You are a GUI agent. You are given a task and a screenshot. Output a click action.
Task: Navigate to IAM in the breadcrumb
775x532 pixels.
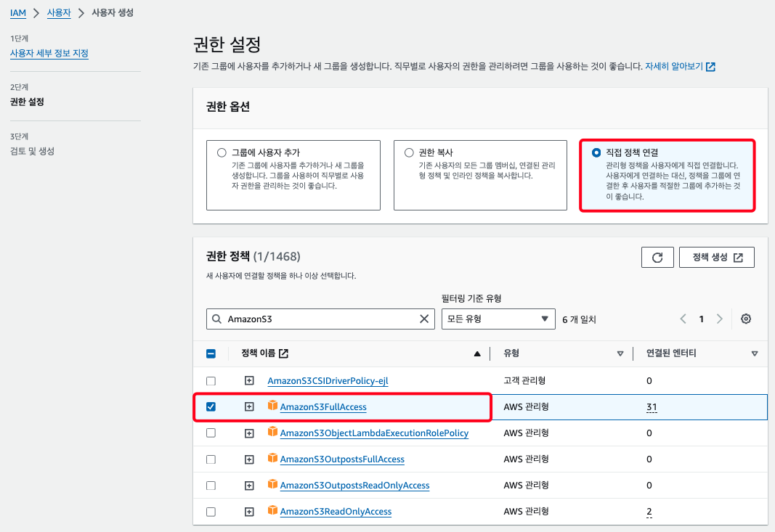click(18, 13)
